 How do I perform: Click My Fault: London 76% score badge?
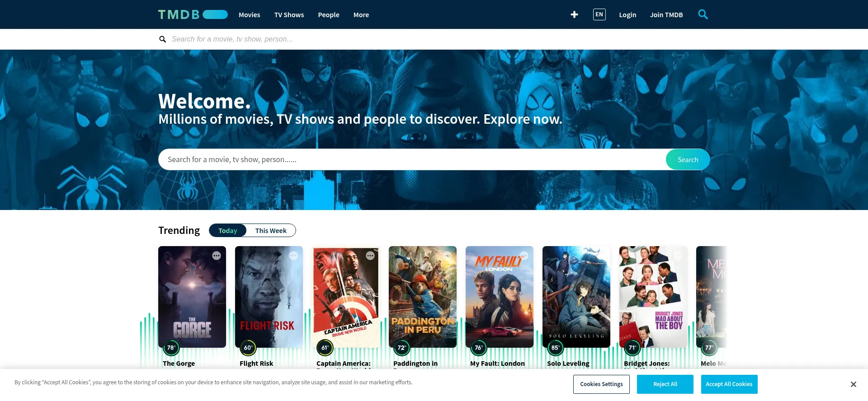click(479, 348)
